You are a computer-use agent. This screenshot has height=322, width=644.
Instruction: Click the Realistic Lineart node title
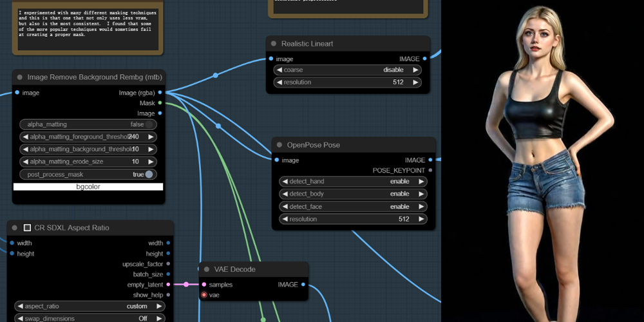pos(307,44)
